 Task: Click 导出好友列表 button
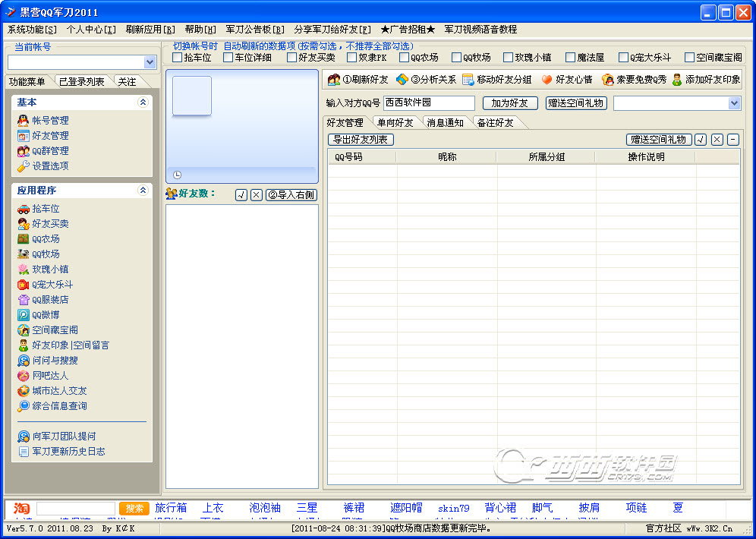pos(361,140)
